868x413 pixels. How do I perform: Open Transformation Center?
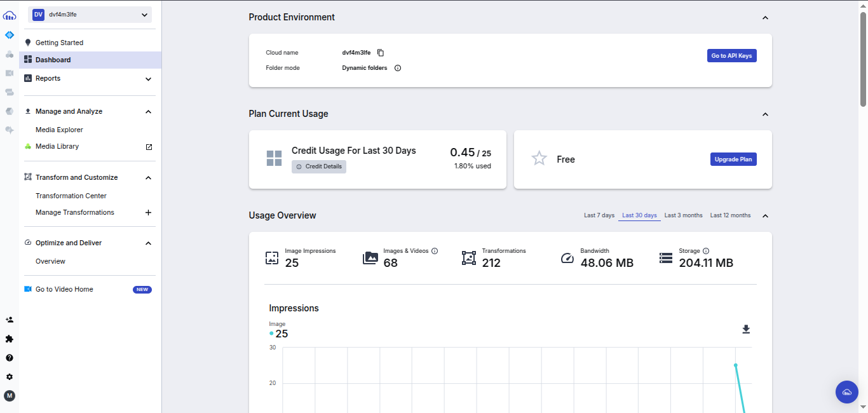click(71, 196)
